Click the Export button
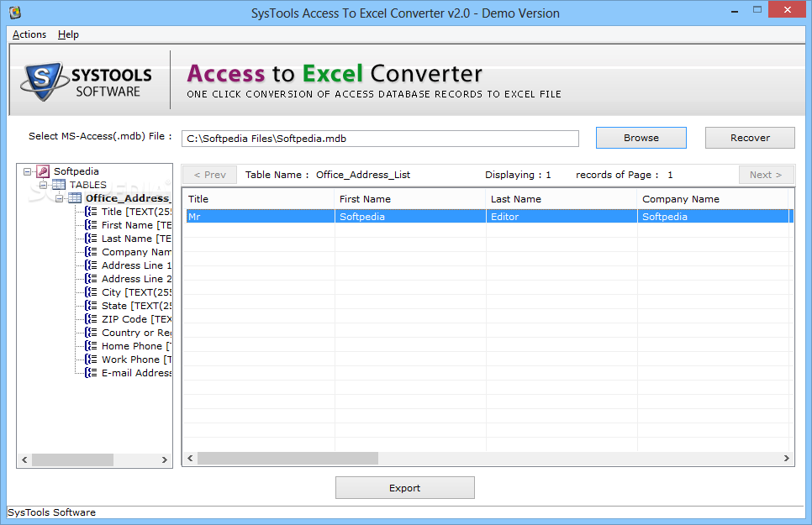This screenshot has width=812, height=525. tap(405, 488)
